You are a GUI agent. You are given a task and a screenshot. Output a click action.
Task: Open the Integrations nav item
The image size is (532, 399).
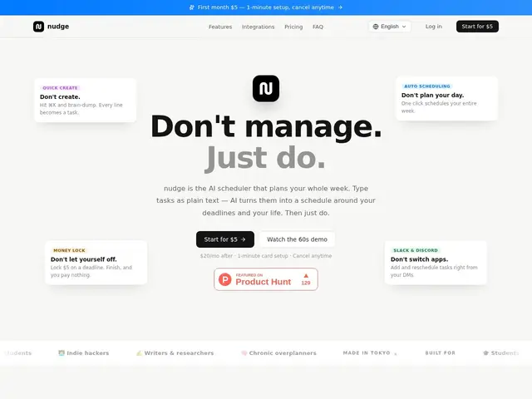click(x=259, y=27)
